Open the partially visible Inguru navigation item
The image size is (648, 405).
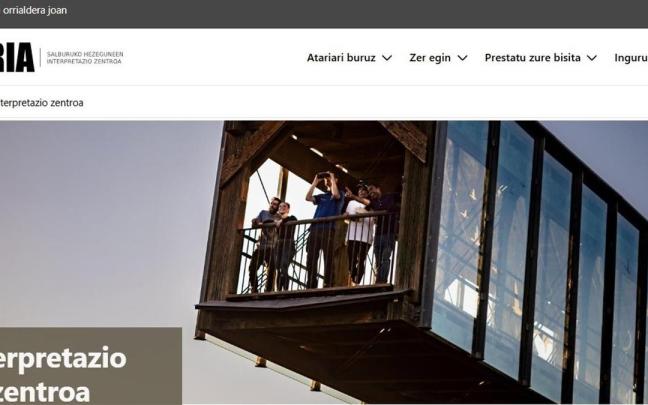[x=631, y=58]
